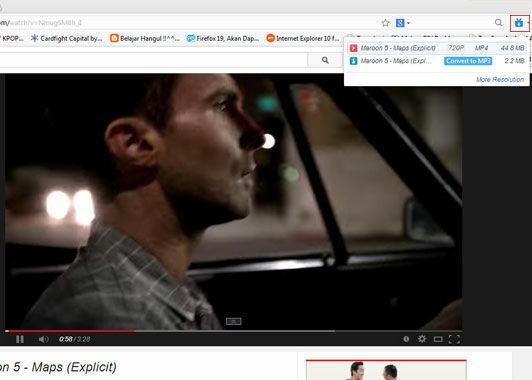This screenshot has width=532, height=380.
Task: Click the Internet Explorer 10 orange favicon
Action: pyautogui.click(x=270, y=38)
